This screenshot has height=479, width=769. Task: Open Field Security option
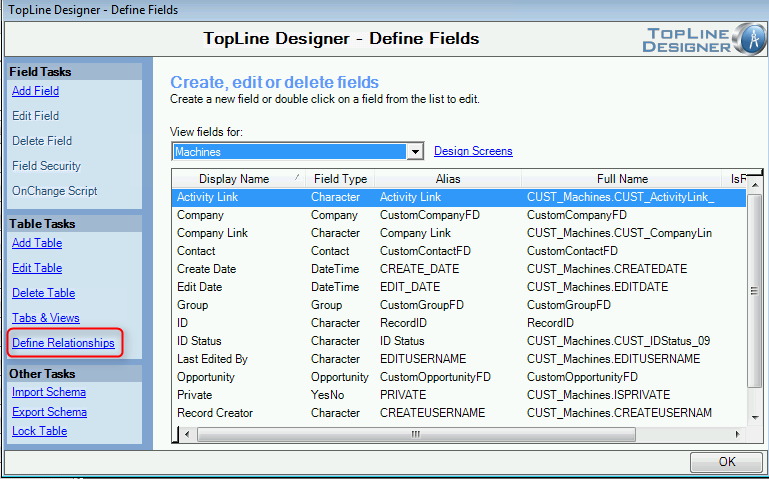point(47,166)
